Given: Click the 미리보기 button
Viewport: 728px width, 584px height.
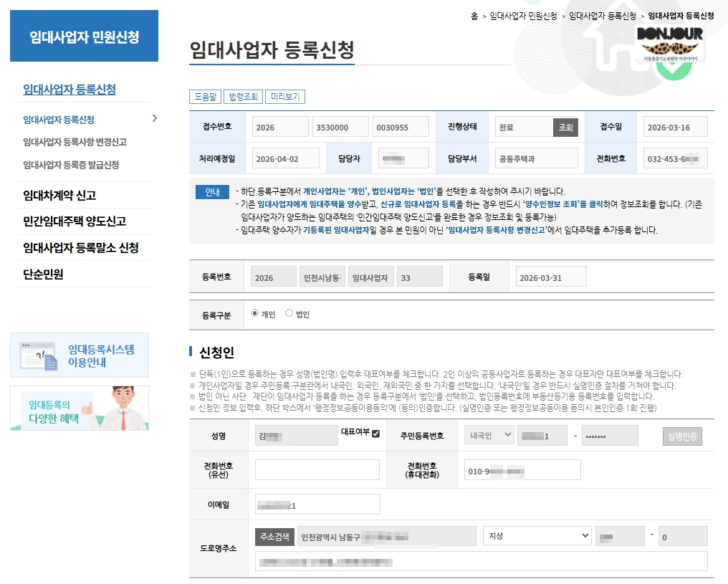Looking at the screenshot, I should coord(285,97).
